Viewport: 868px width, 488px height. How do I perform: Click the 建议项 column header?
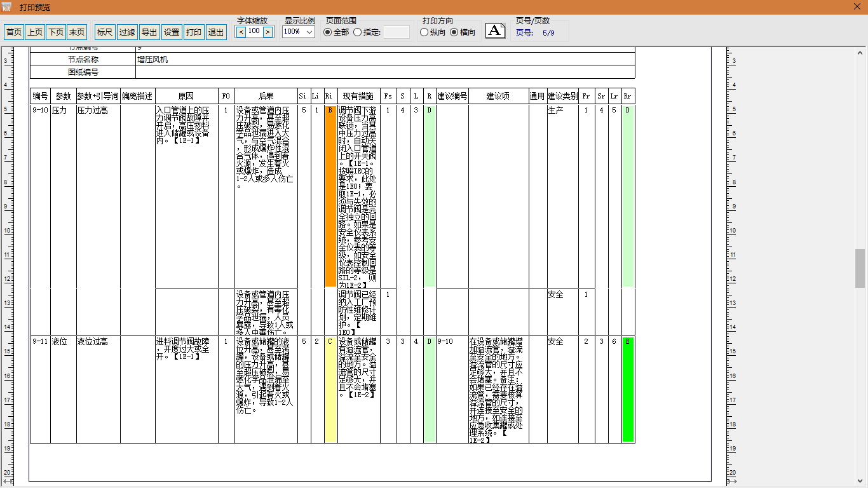498,96
